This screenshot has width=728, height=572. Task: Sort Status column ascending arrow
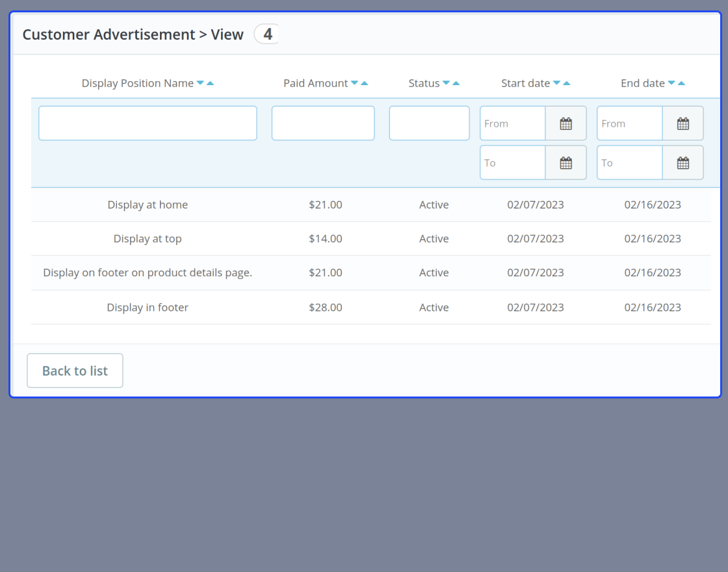click(x=456, y=83)
